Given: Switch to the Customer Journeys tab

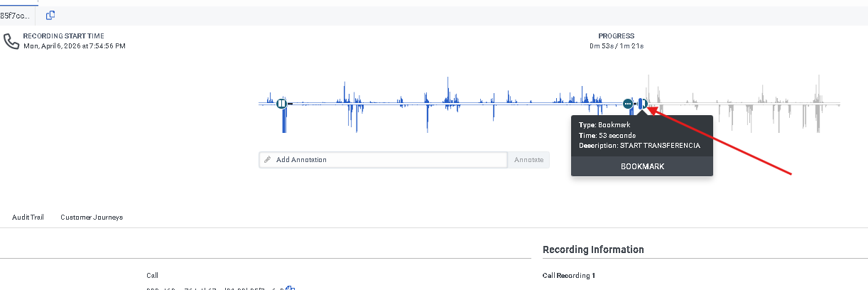Looking at the screenshot, I should pos(92,217).
